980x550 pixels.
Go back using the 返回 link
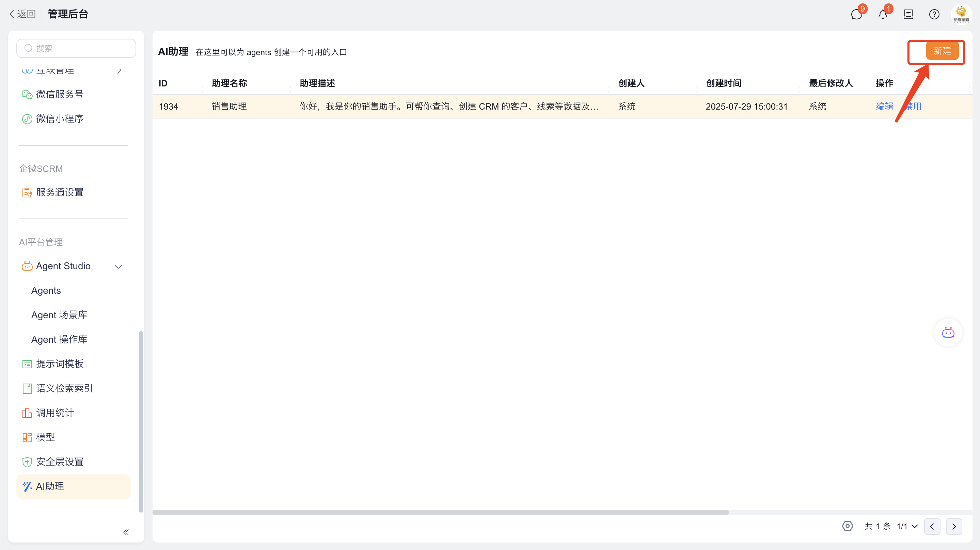point(22,14)
